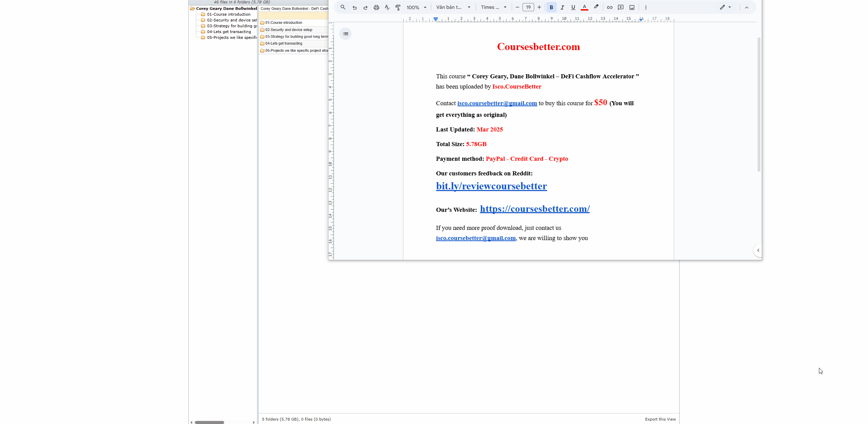Decrease the font size
868x424 pixels.
click(517, 7)
